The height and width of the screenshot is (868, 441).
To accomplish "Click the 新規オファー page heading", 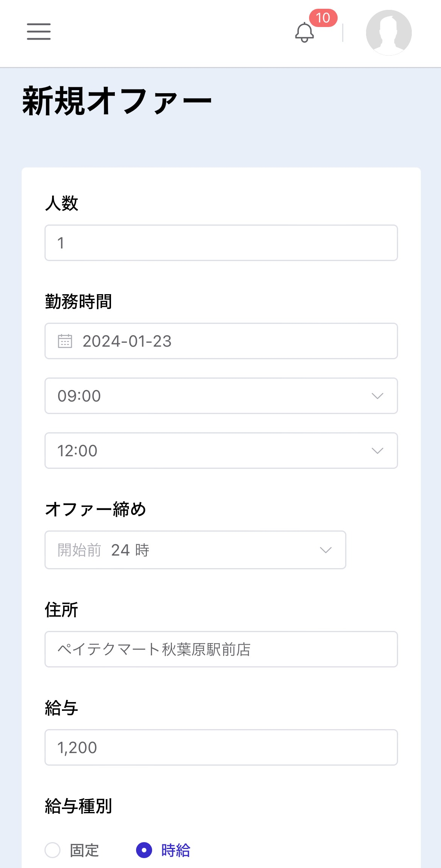I will [117, 101].
